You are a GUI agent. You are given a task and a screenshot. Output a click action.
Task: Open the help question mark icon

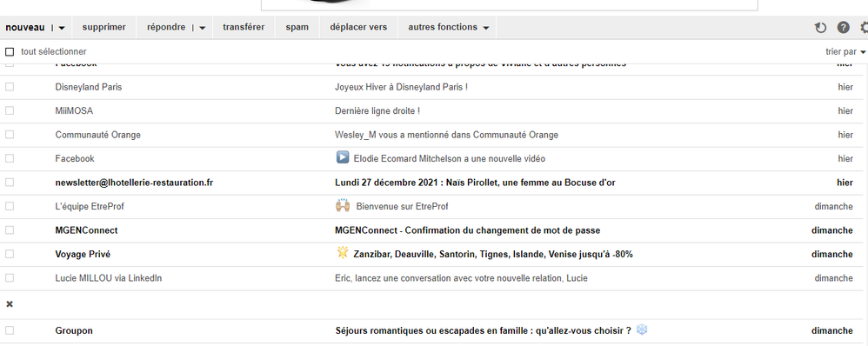tap(843, 27)
